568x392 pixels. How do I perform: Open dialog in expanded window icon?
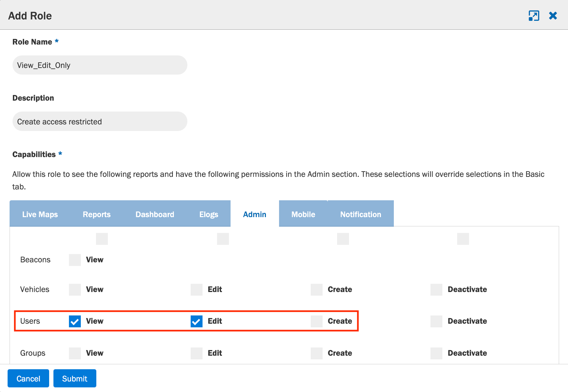[x=534, y=16]
